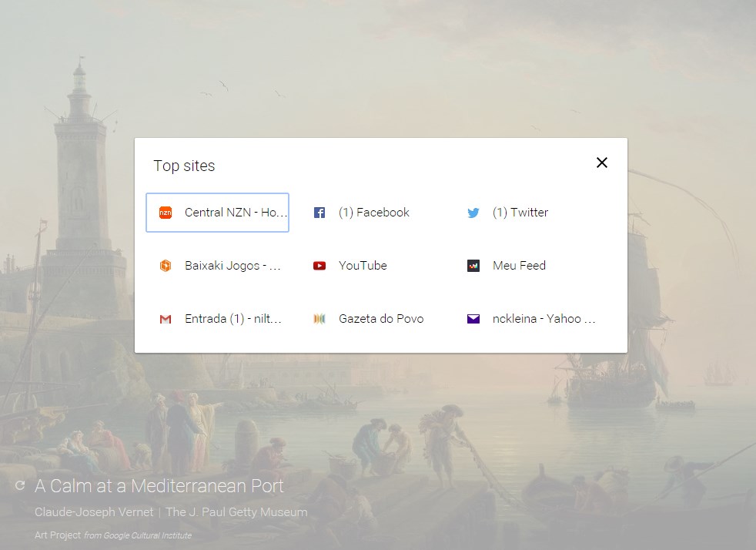
Task: Open The J. Paul Getty Museum link
Action: click(236, 512)
